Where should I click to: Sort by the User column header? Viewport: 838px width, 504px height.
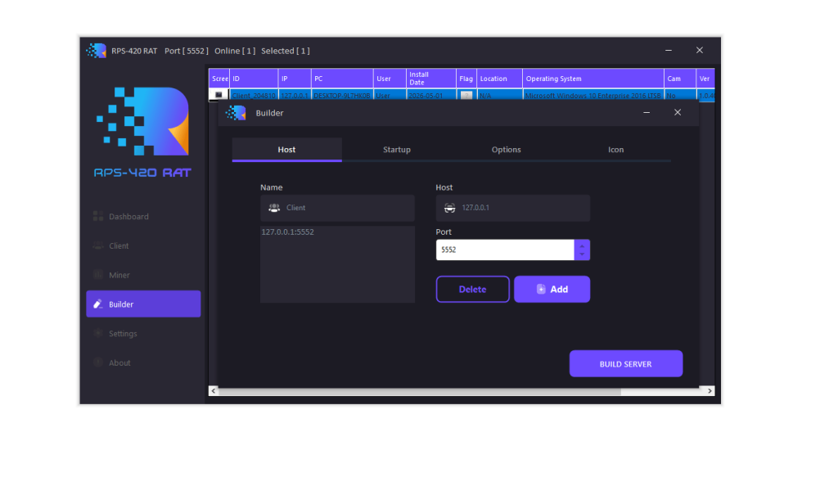[390, 79]
